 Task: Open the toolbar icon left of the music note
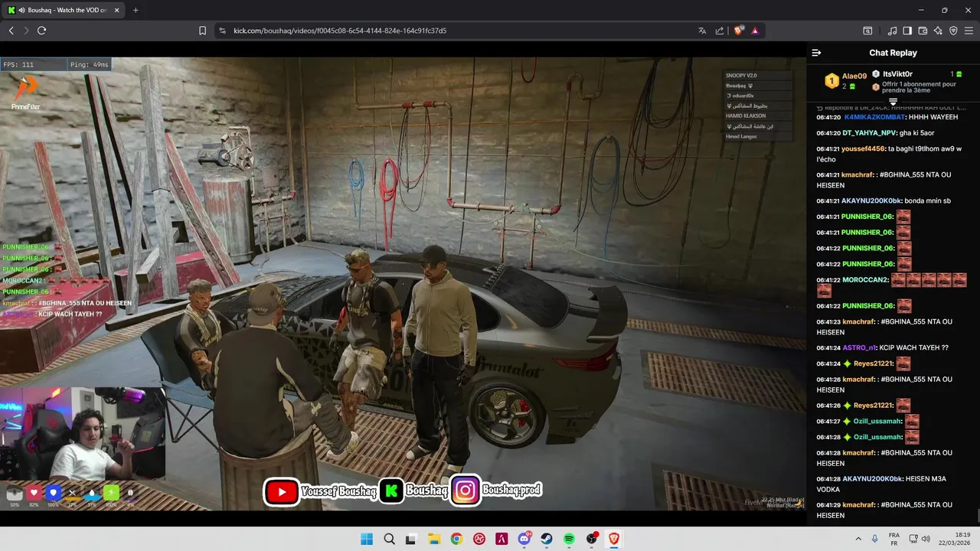tap(867, 31)
